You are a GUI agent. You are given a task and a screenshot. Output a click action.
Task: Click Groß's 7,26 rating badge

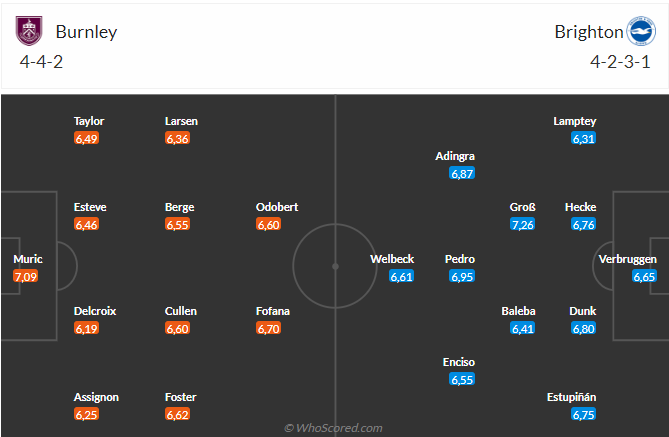(523, 224)
